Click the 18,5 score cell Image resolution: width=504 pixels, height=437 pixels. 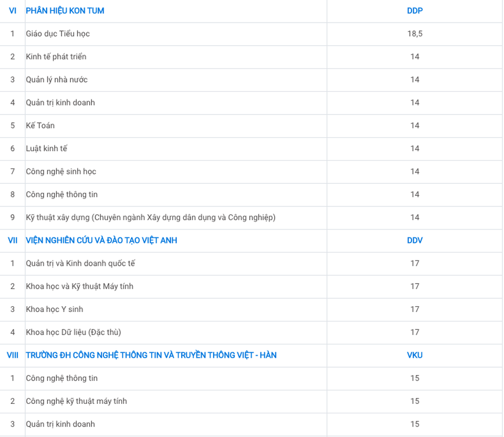(414, 34)
